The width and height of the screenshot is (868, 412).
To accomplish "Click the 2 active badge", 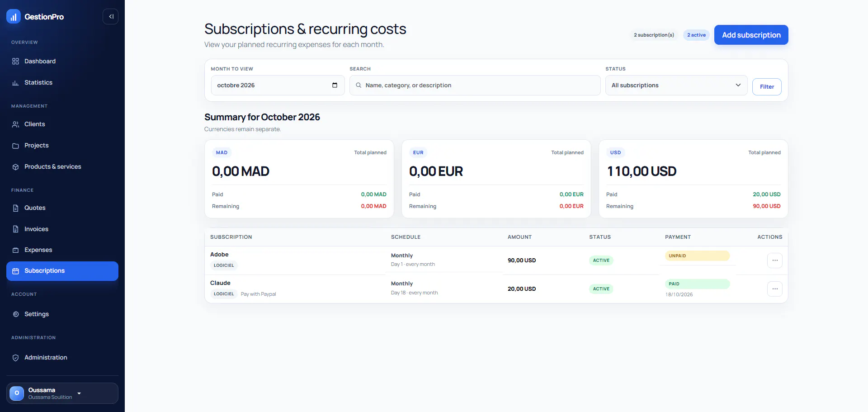I will click(696, 35).
